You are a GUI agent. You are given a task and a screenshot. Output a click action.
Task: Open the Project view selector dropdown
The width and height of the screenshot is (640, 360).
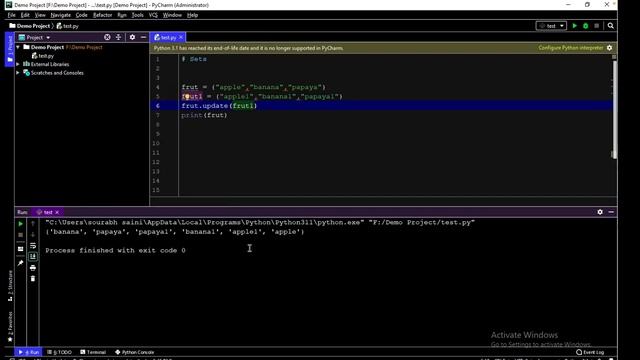pyautogui.click(x=34, y=37)
